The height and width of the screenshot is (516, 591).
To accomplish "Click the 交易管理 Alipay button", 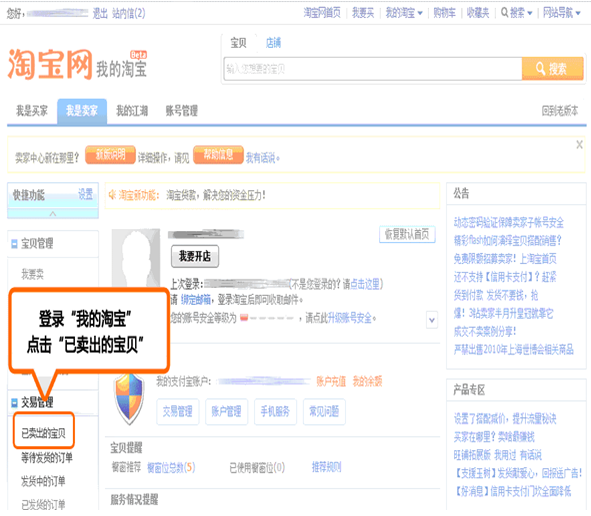I will (178, 412).
